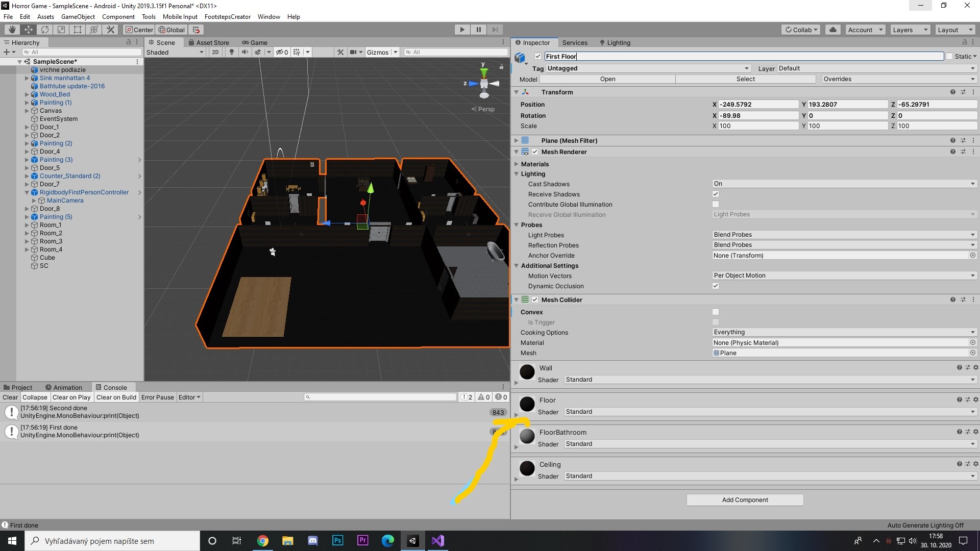The image size is (980, 551).
Task: Click the Add Component button
Action: [744, 499]
